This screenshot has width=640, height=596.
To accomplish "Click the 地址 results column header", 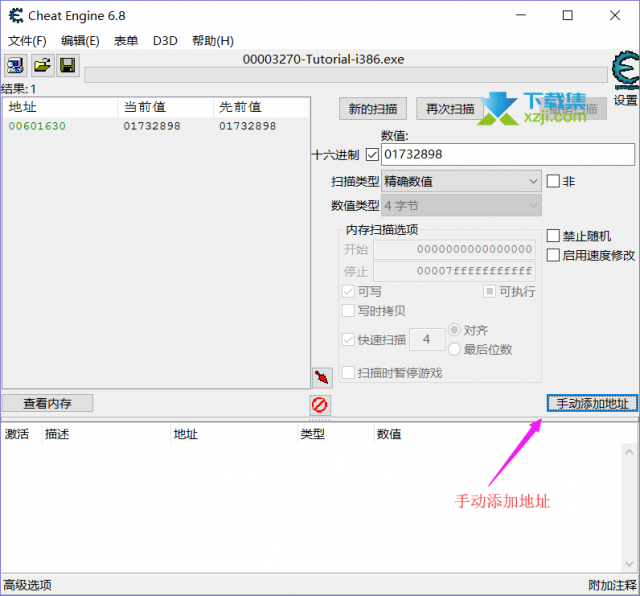I will (60, 107).
